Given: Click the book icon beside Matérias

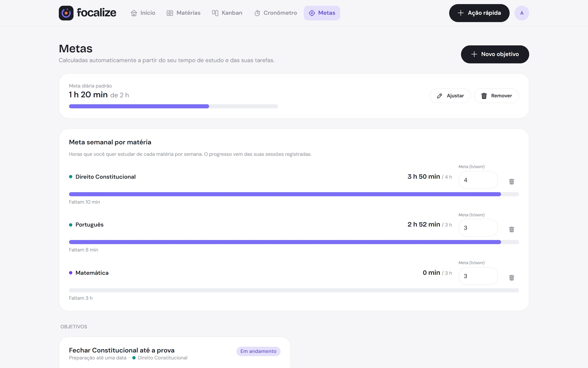Looking at the screenshot, I should point(170,13).
